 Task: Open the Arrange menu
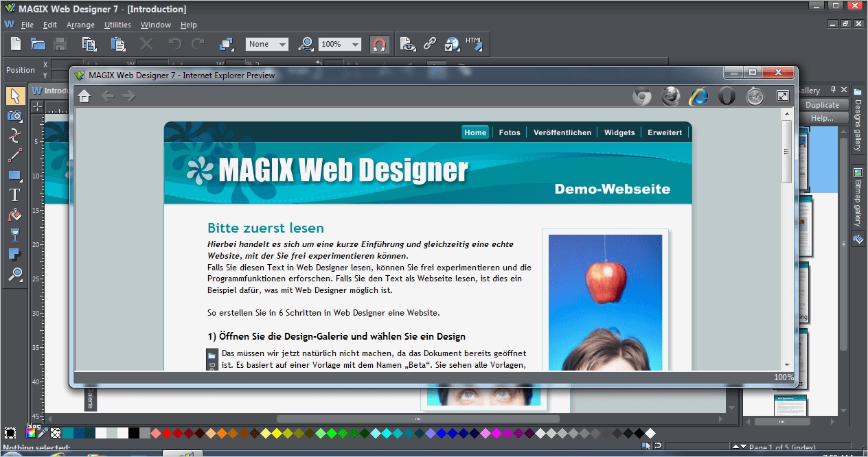pos(81,25)
